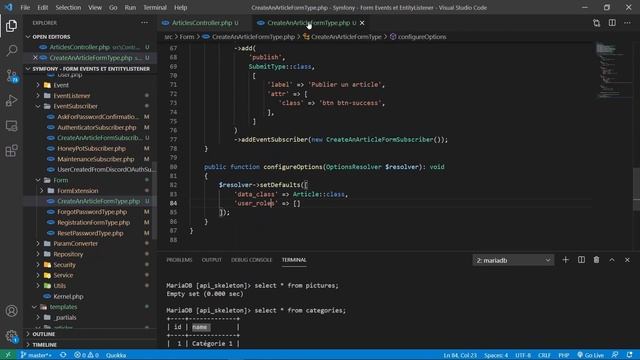Synchronize changes in status bar
The height and width of the screenshot is (360, 640).
[63, 355]
